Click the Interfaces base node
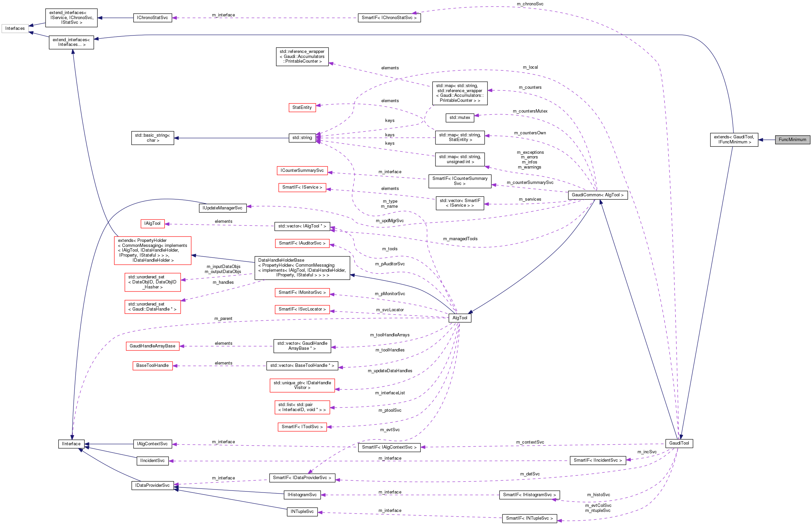Screen dimensions: 812x525 (15, 28)
